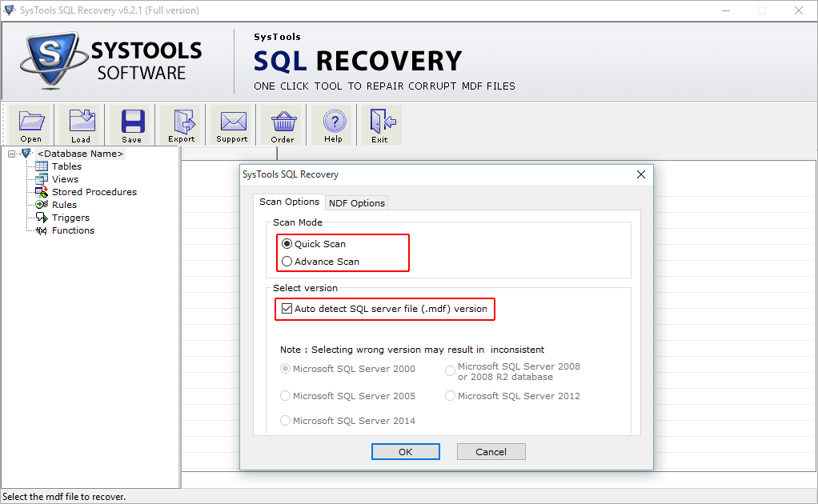The image size is (818, 504).
Task: Switch to the NDF Options tab
Action: tap(357, 202)
